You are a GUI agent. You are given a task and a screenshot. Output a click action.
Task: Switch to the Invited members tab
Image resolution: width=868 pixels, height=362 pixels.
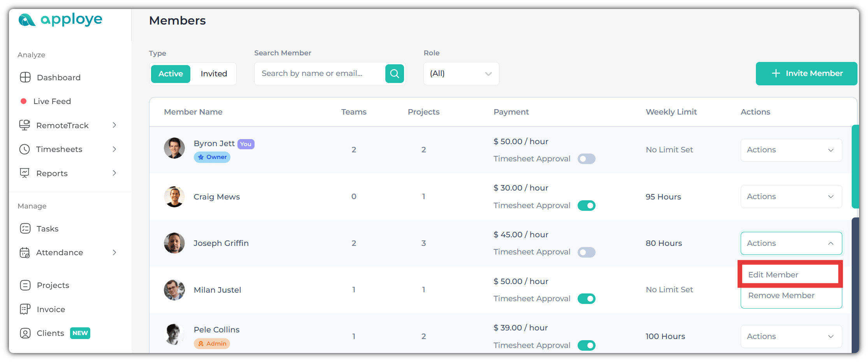(x=214, y=74)
